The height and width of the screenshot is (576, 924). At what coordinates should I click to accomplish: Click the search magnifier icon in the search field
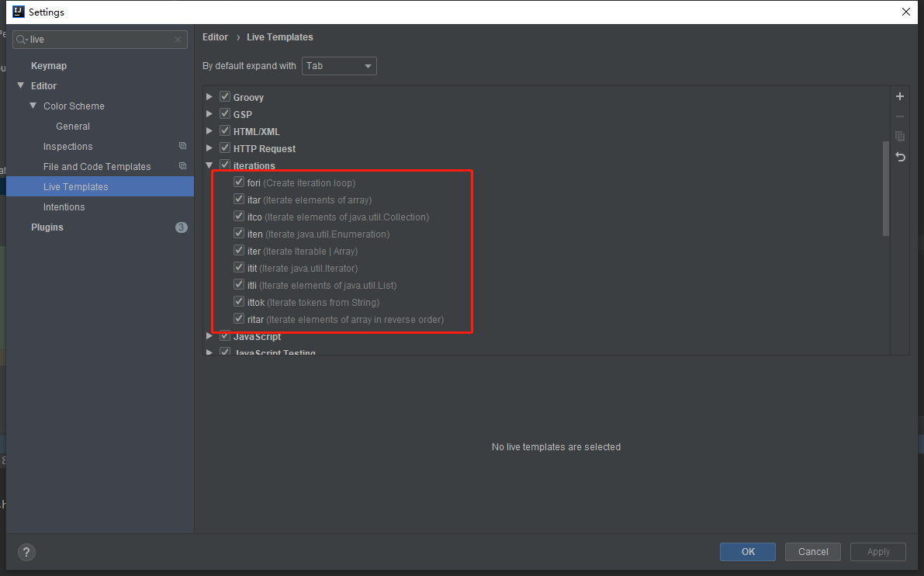(x=22, y=40)
